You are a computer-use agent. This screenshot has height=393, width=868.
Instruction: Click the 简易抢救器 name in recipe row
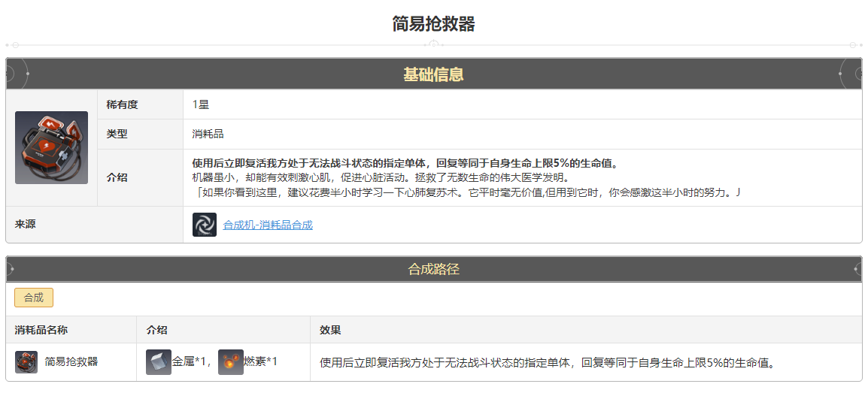pos(71,361)
